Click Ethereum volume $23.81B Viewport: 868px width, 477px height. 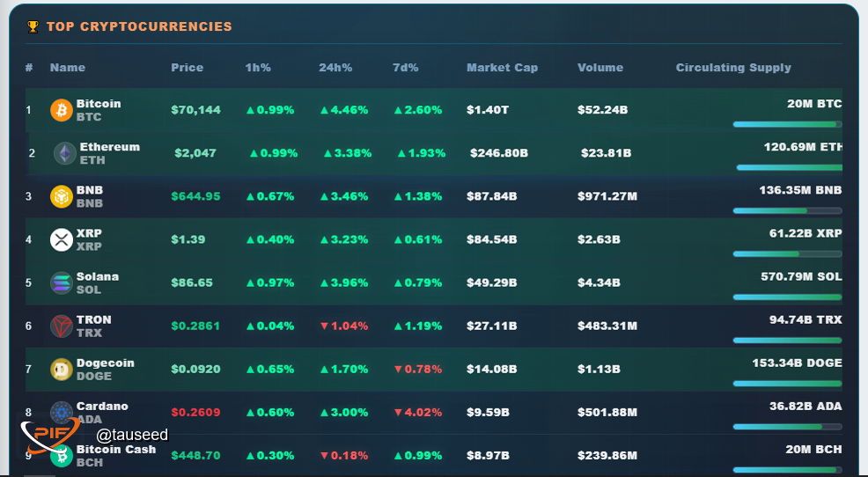[x=607, y=153]
